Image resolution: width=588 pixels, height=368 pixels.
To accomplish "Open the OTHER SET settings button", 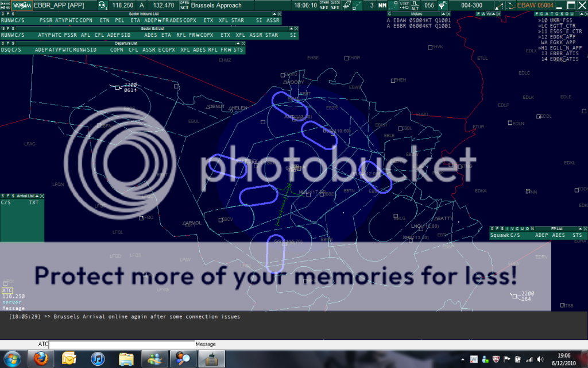I will pos(324,5).
